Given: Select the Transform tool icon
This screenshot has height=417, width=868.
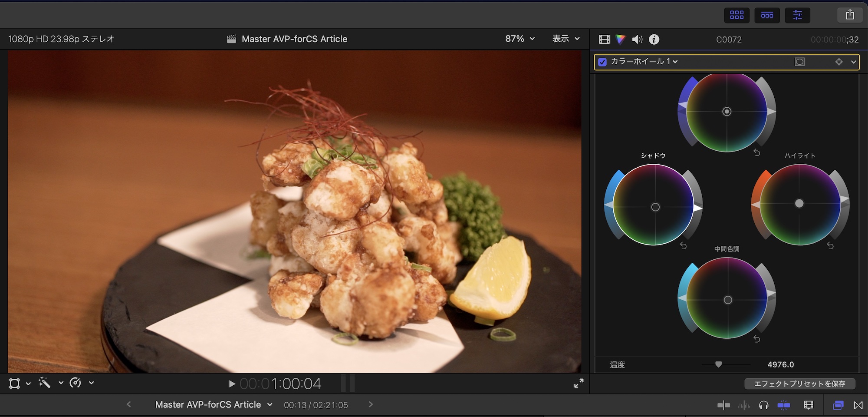Looking at the screenshot, I should pos(14,383).
